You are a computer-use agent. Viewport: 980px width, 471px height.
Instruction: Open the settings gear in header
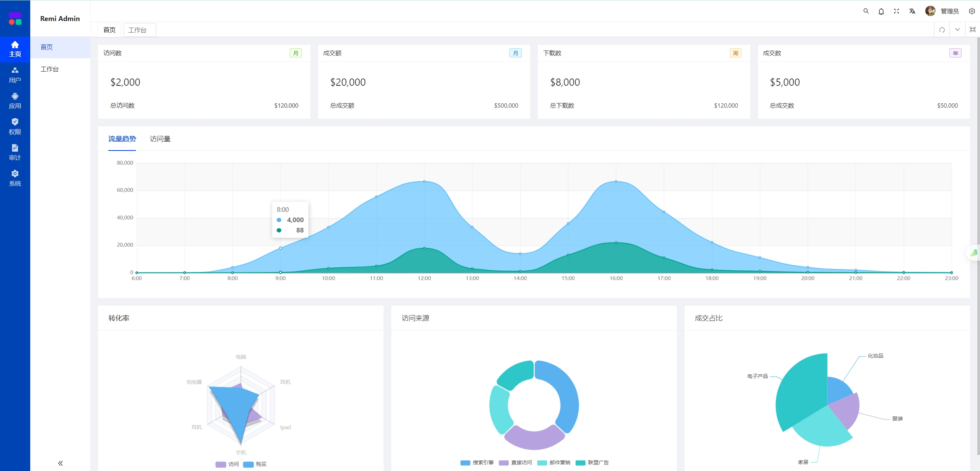(972, 11)
